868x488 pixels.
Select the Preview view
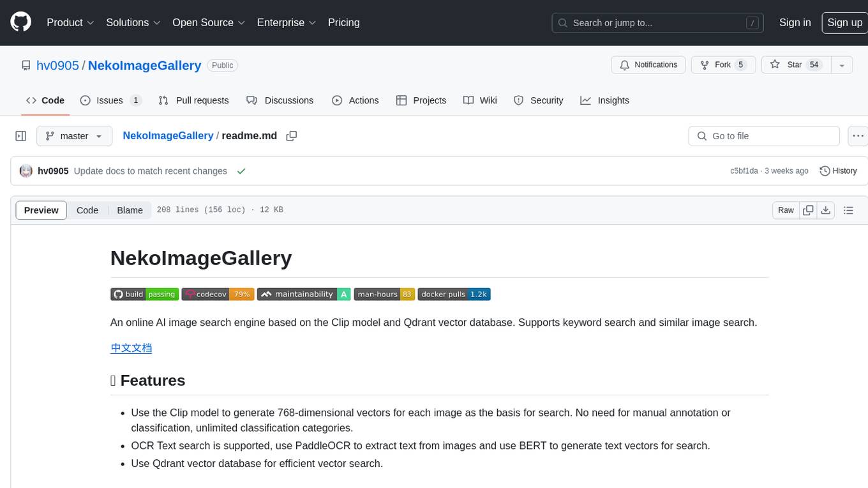click(x=41, y=210)
